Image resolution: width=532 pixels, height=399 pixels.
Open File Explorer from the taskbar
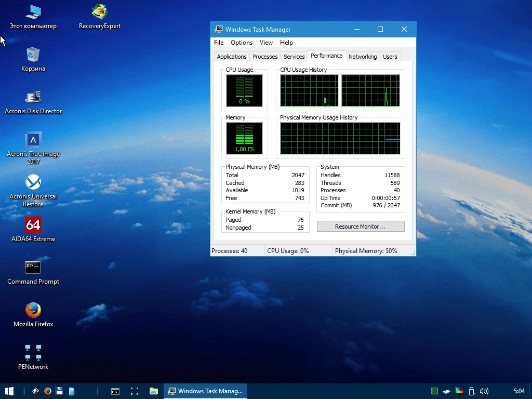(154, 391)
